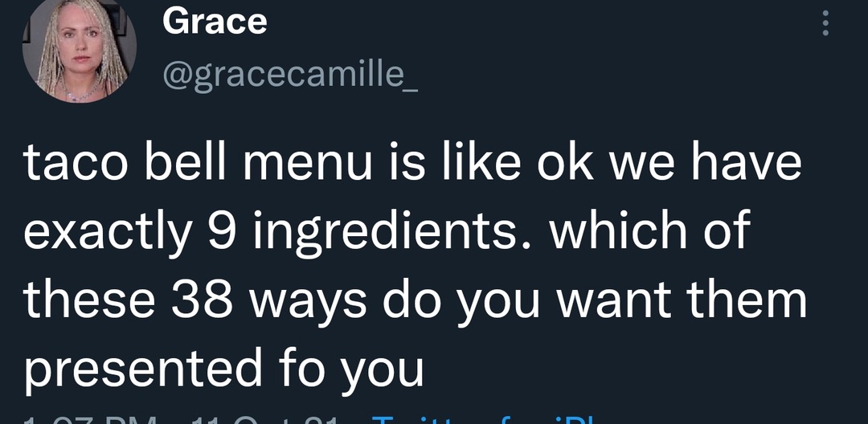
Task: Click the @gracecamille_ handle
Action: (289, 75)
